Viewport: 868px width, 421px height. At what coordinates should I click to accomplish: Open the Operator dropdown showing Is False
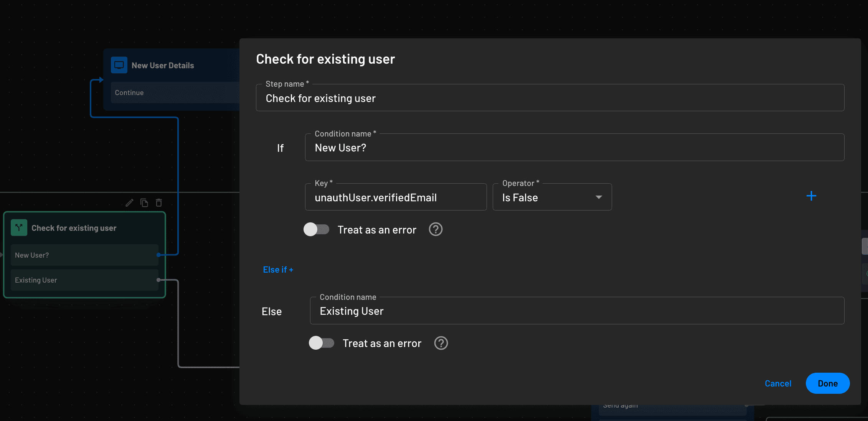(552, 197)
